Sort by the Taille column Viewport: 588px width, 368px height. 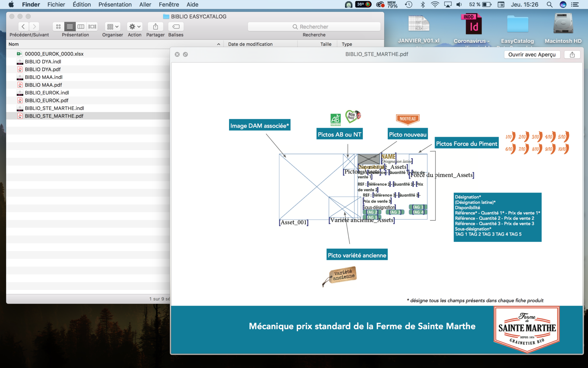pyautogui.click(x=326, y=44)
